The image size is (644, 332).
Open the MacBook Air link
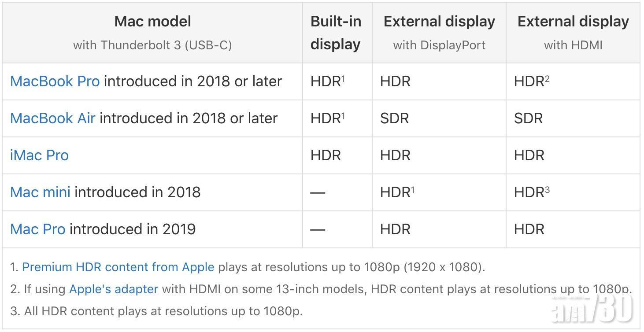coord(52,118)
